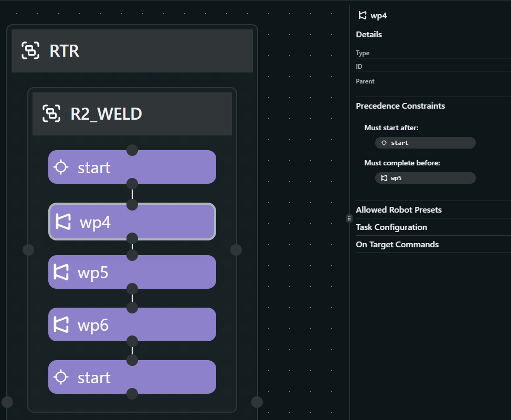Click the 'Must start after:' label

[391, 128]
